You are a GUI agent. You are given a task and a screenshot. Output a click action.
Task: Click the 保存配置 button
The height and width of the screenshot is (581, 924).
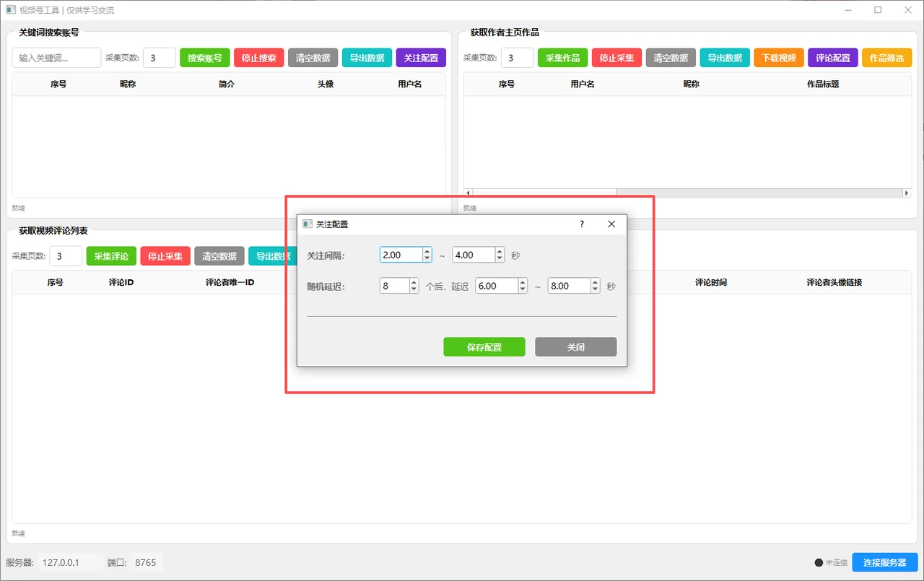(484, 347)
